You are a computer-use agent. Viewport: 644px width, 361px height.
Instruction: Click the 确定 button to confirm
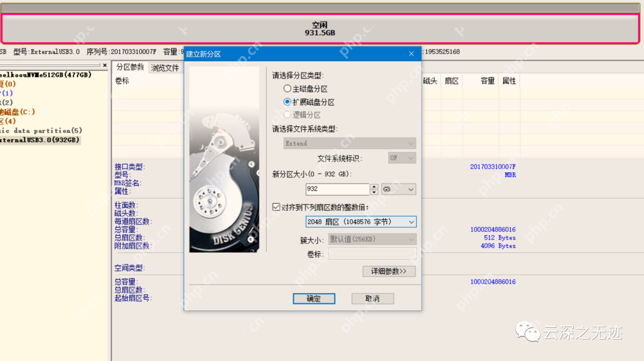coord(314,298)
